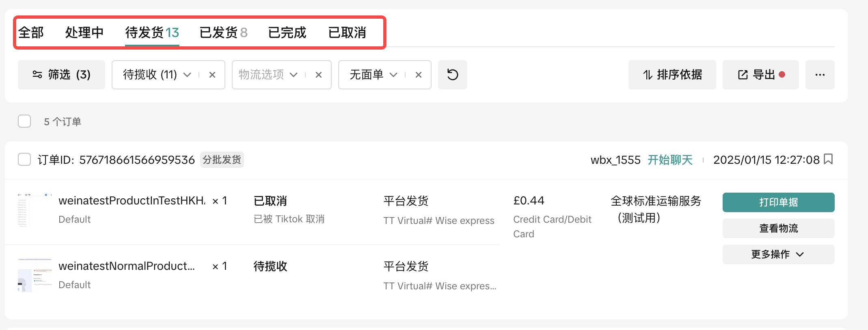This screenshot has width=868, height=330.
Task: Remove the 无面单 filter with its X
Action: [418, 75]
